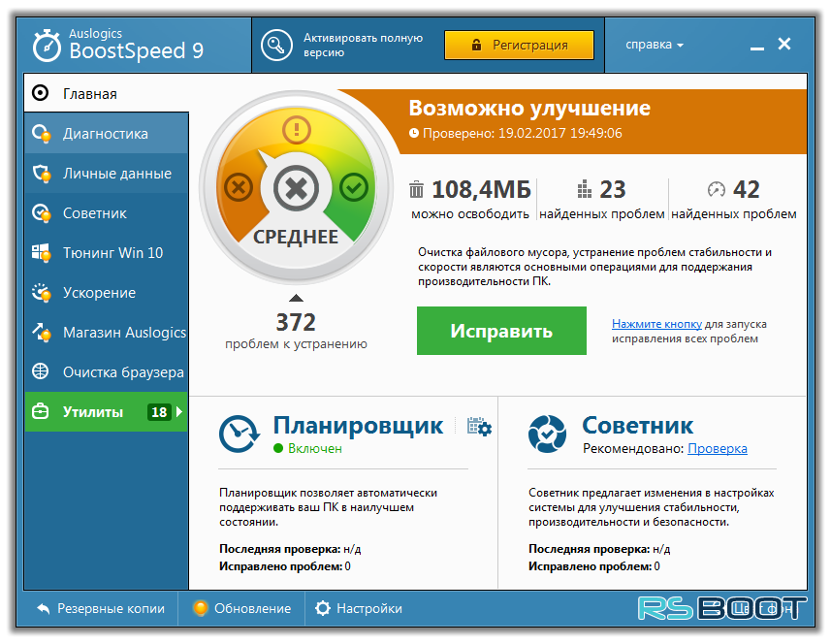Click the Включен scheduler status

(x=308, y=448)
